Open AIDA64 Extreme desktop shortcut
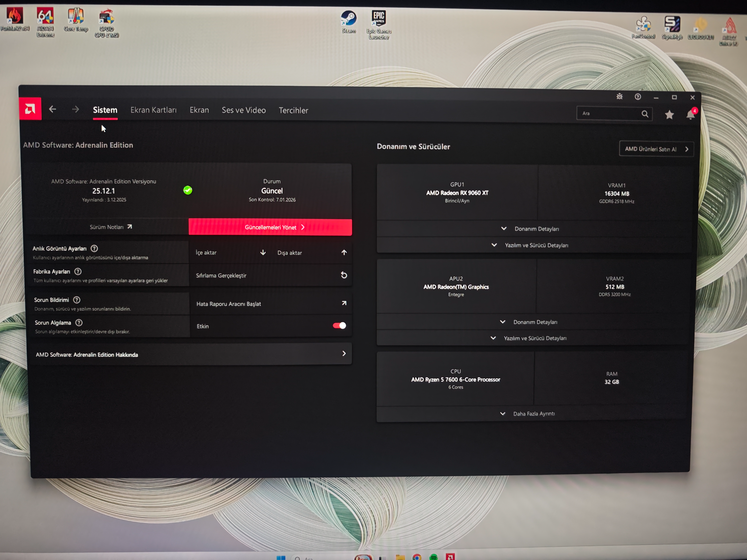This screenshot has width=747, height=560. point(45,22)
